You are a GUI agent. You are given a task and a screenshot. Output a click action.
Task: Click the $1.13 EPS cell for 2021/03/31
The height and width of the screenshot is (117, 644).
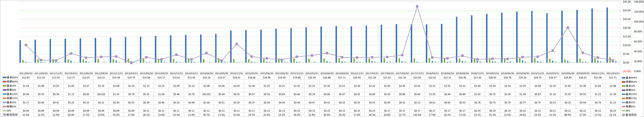[x=613, y=102]
